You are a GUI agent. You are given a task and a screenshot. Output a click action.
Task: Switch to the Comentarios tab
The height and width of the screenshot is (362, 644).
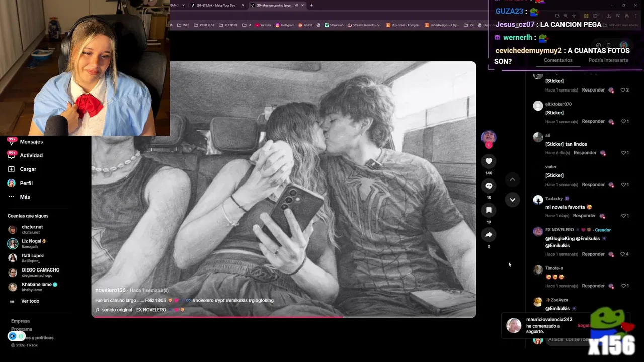558,60
